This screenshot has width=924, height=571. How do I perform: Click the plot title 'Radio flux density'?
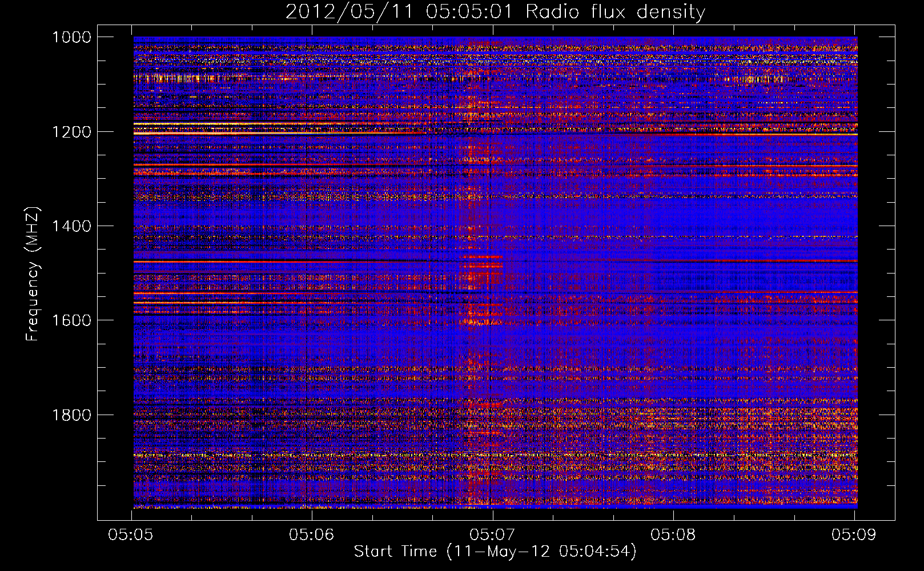pyautogui.click(x=615, y=12)
